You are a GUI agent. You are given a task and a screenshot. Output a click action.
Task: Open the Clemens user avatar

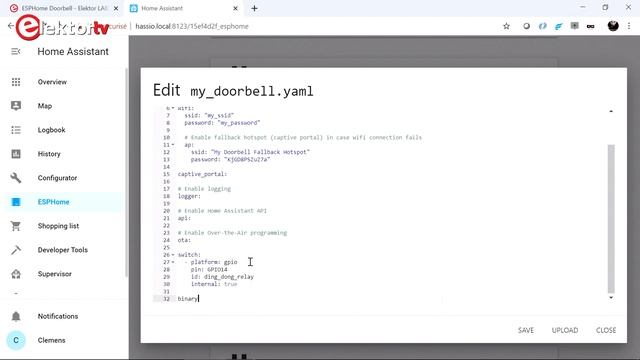coord(16,340)
